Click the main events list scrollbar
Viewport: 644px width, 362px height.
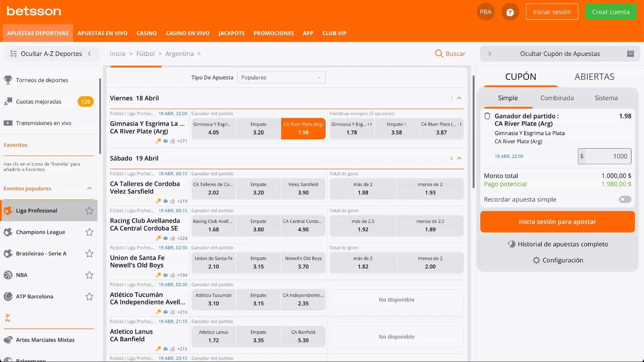point(473,131)
